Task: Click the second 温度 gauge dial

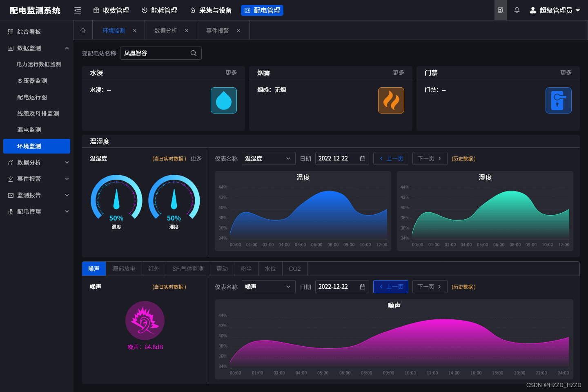Action: [x=174, y=198]
